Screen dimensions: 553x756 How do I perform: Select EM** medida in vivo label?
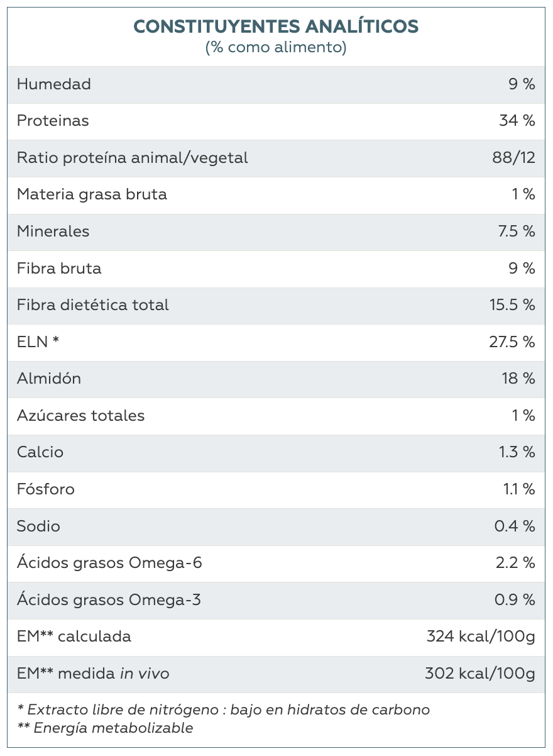tap(93, 674)
